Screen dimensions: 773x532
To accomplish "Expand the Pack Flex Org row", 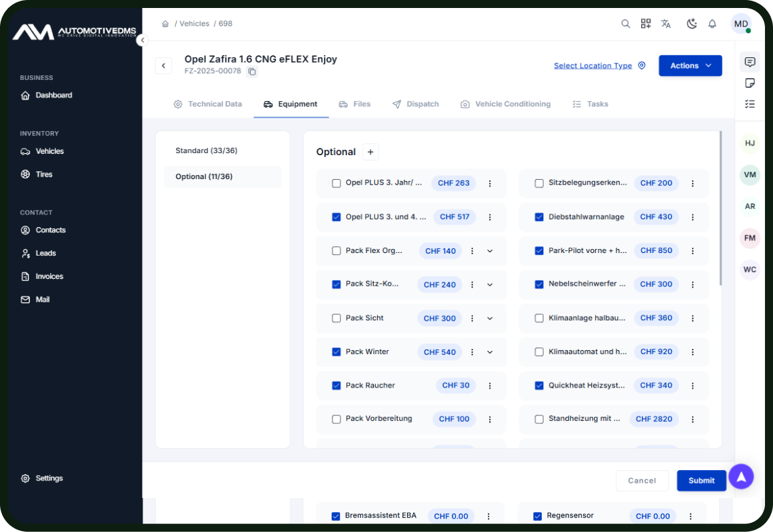I will [490, 251].
